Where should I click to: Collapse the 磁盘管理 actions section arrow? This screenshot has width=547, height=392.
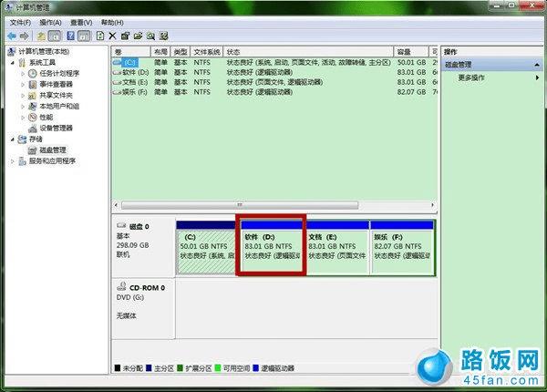[537, 65]
